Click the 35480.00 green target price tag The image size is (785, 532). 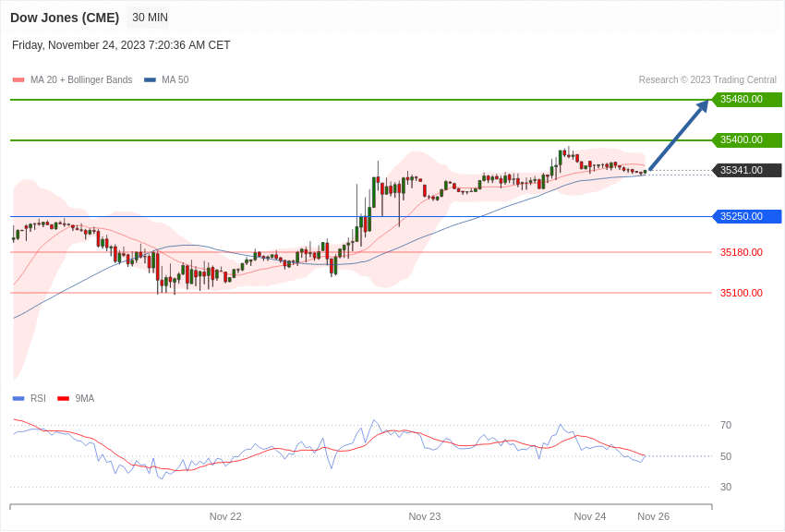click(x=746, y=100)
